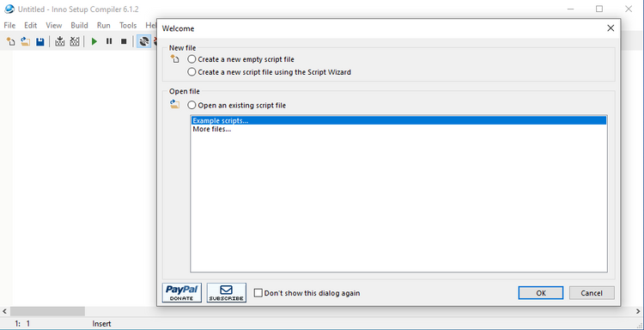This screenshot has width=644, height=330.
Task: Click the Cancel button
Action: pyautogui.click(x=592, y=293)
